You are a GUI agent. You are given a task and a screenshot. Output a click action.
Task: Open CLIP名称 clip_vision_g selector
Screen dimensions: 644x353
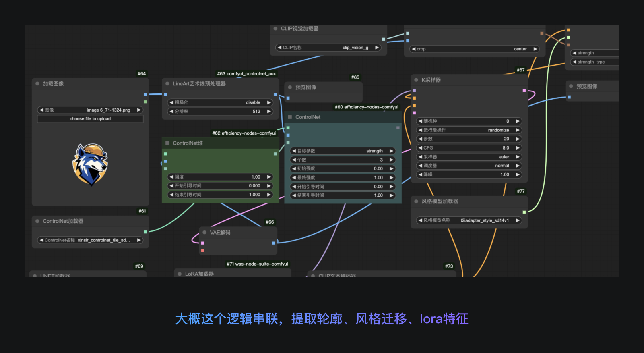tap(328, 48)
